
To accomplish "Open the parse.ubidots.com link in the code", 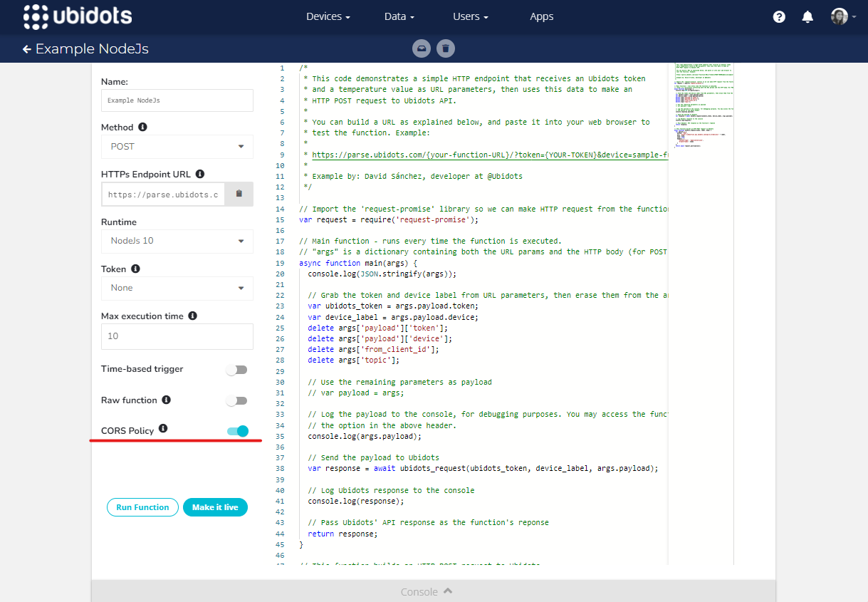I will [490, 155].
